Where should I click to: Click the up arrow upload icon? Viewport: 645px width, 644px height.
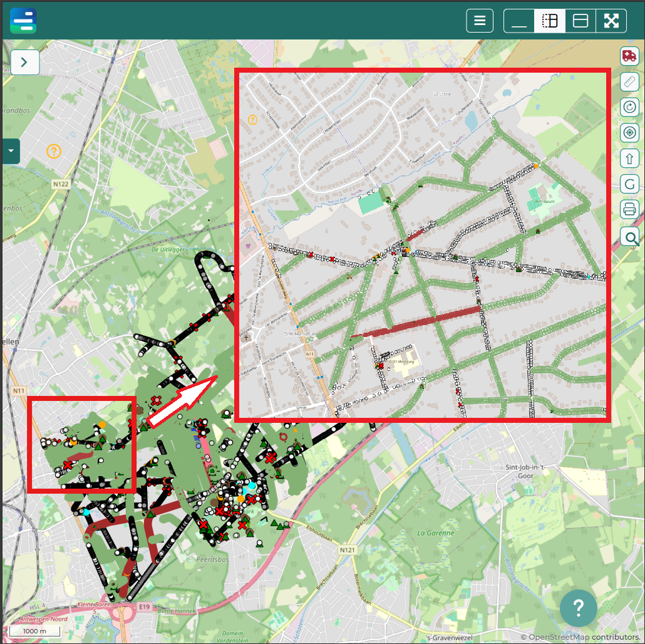click(629, 158)
